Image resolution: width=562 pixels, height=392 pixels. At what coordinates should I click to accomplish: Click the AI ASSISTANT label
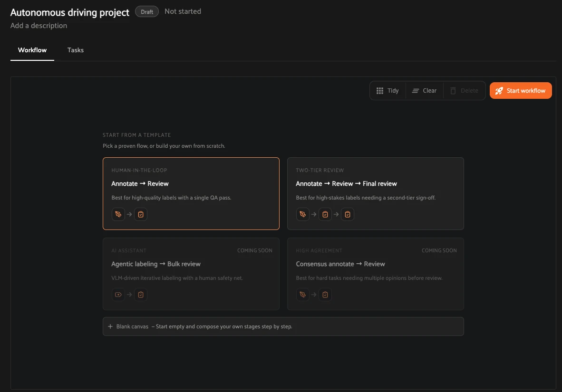click(129, 250)
